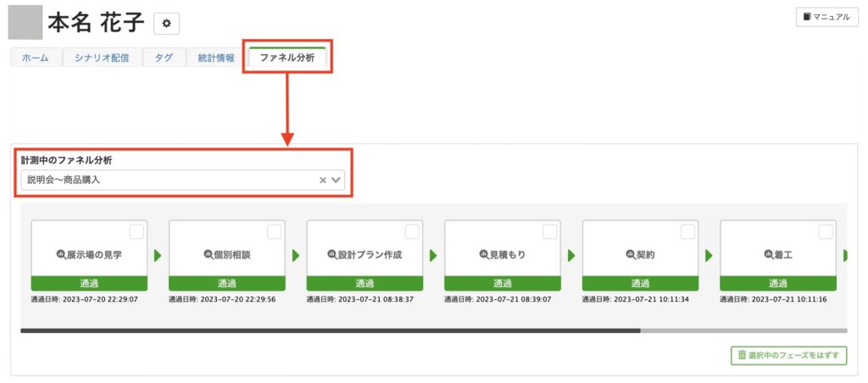Check the 展示場の見学 phase checkbox
This screenshot has height=383, width=868.
[x=136, y=231]
